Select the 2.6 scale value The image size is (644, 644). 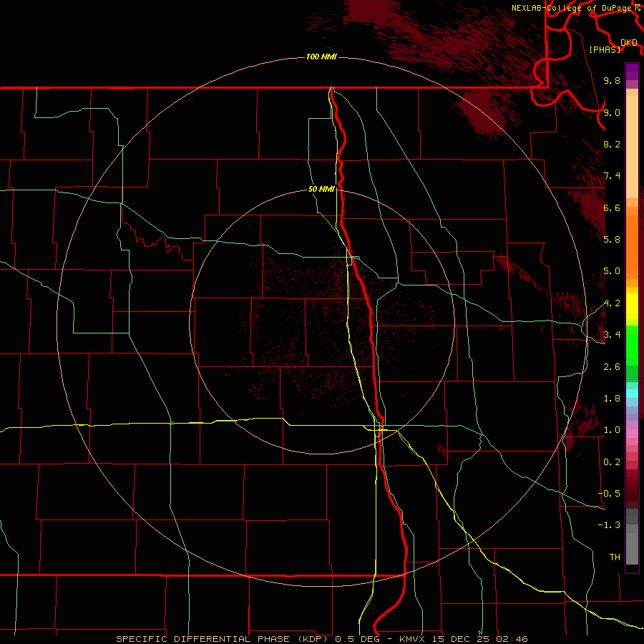pos(612,367)
